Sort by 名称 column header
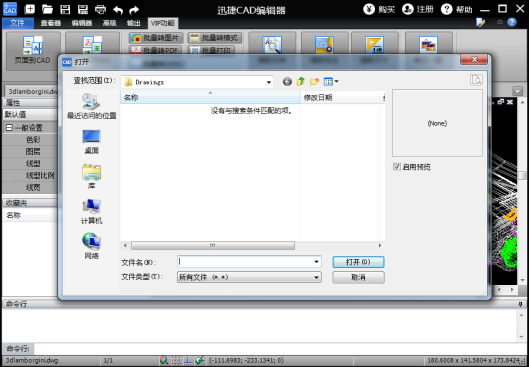This screenshot has height=367, width=529. coord(210,97)
